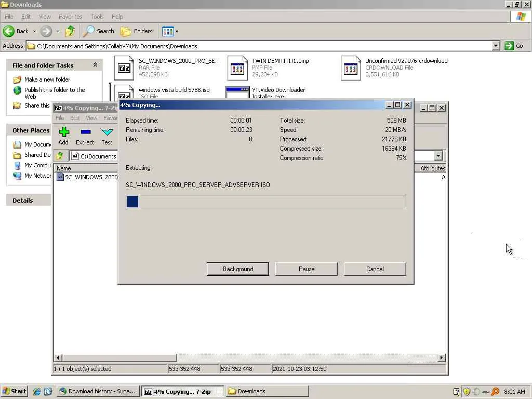
Task: Collapse the File and Folder Tasks panel
Action: pyautogui.click(x=96, y=65)
